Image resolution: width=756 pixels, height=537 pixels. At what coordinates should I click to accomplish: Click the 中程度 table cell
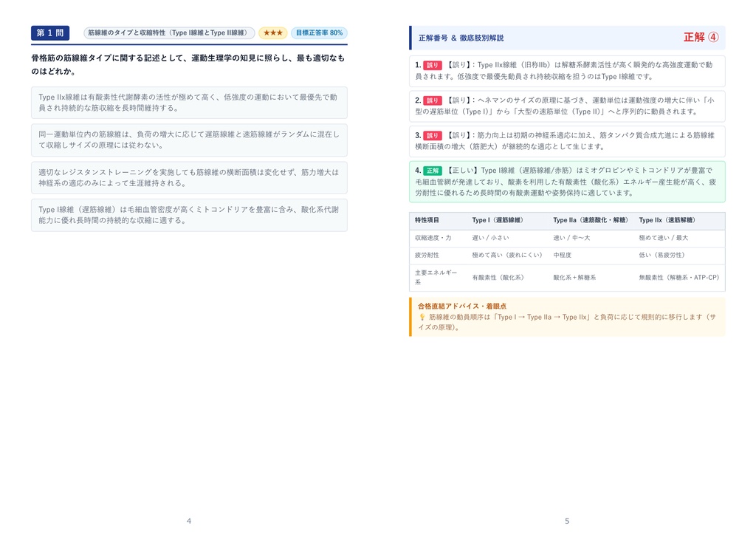(x=562, y=255)
